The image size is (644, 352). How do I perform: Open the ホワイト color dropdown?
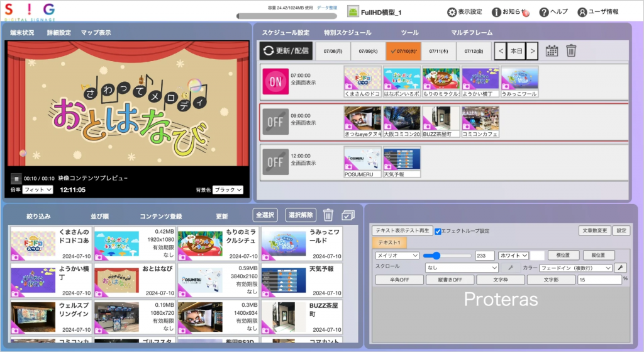point(513,256)
